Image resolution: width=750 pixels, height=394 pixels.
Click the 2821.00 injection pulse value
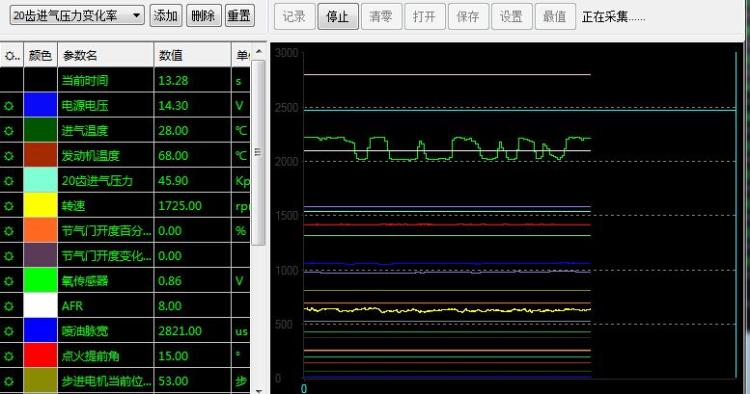pyautogui.click(x=192, y=330)
